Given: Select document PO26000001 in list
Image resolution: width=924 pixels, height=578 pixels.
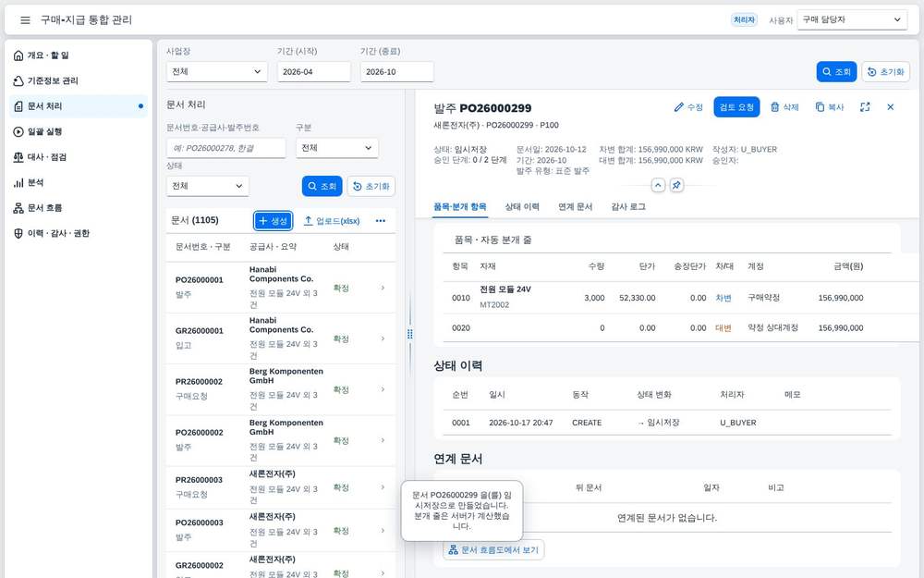Looking at the screenshot, I should (281, 288).
